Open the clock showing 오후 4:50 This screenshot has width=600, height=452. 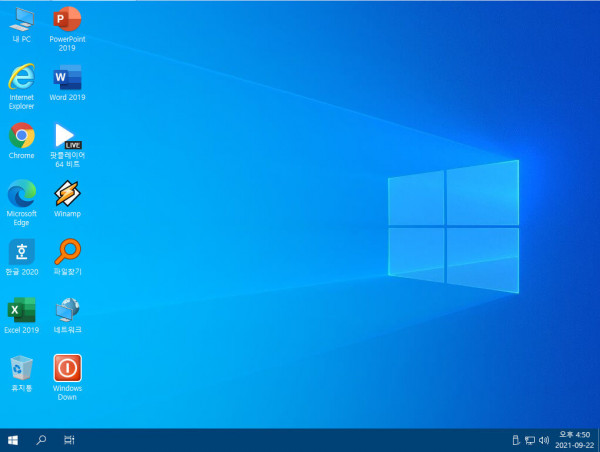pos(574,440)
